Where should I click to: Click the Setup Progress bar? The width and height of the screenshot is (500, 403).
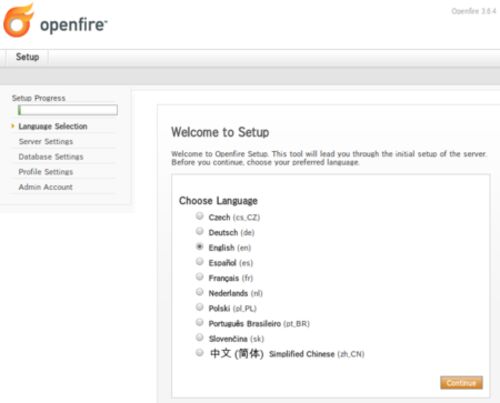[x=68, y=110]
